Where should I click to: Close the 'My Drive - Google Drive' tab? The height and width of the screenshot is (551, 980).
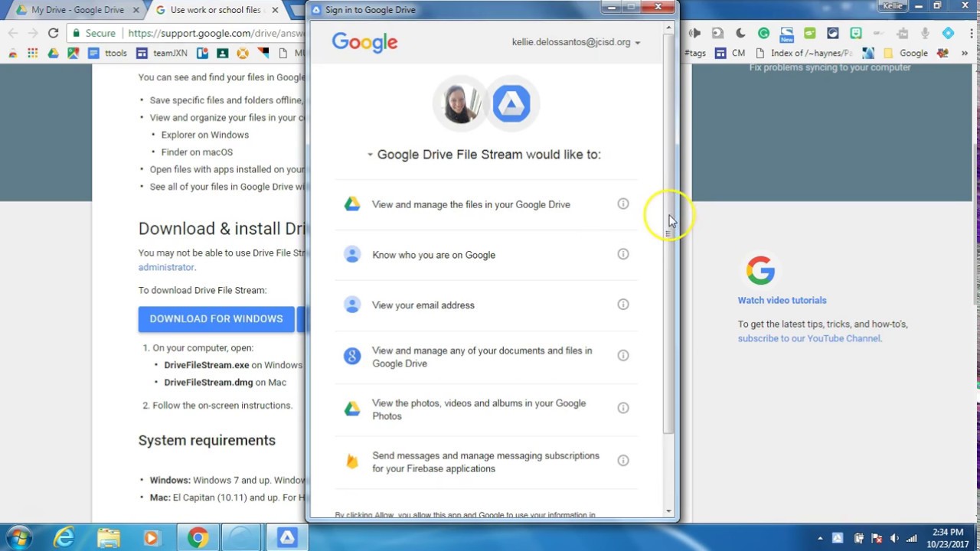[x=136, y=10]
